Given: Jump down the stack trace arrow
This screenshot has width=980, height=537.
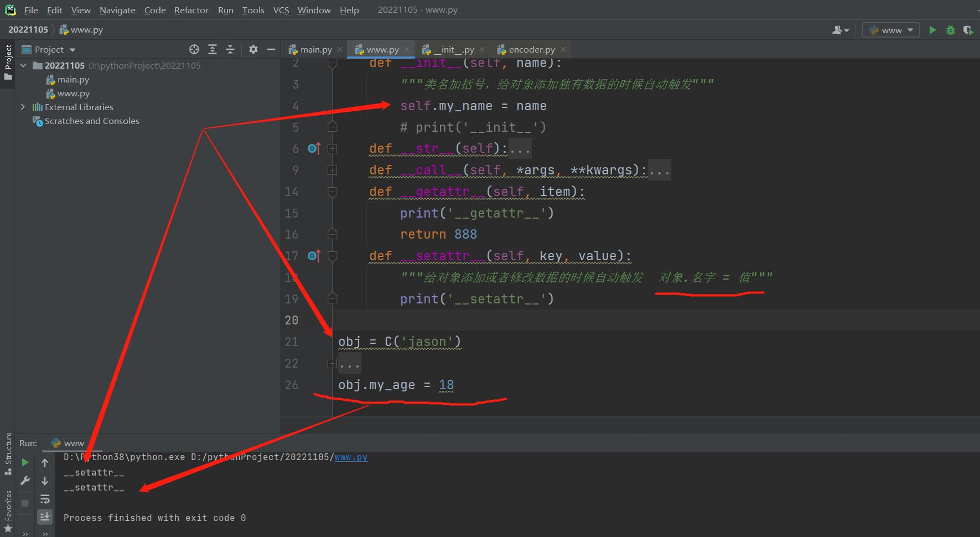Looking at the screenshot, I should 45,481.
